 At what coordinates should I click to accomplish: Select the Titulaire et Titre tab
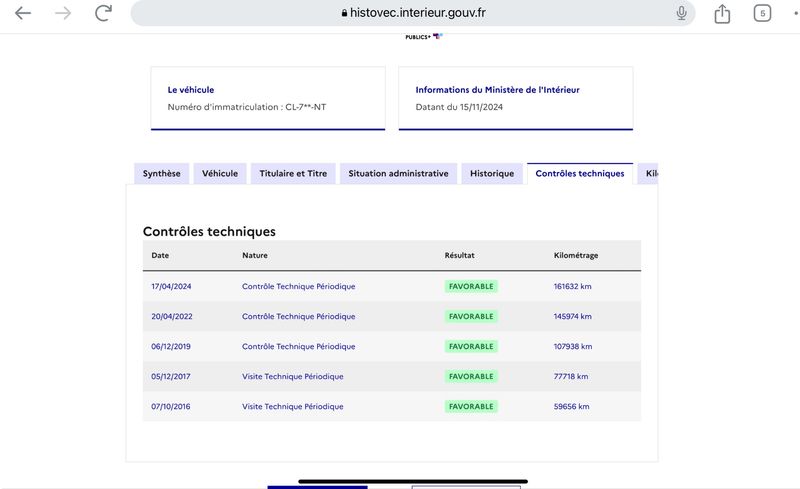(x=293, y=174)
